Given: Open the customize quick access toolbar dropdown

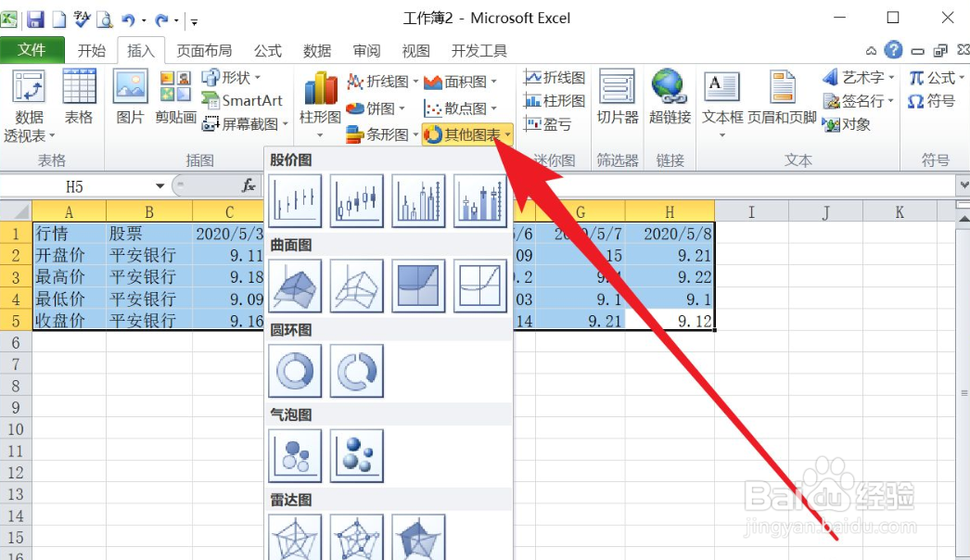Looking at the screenshot, I should click(194, 21).
